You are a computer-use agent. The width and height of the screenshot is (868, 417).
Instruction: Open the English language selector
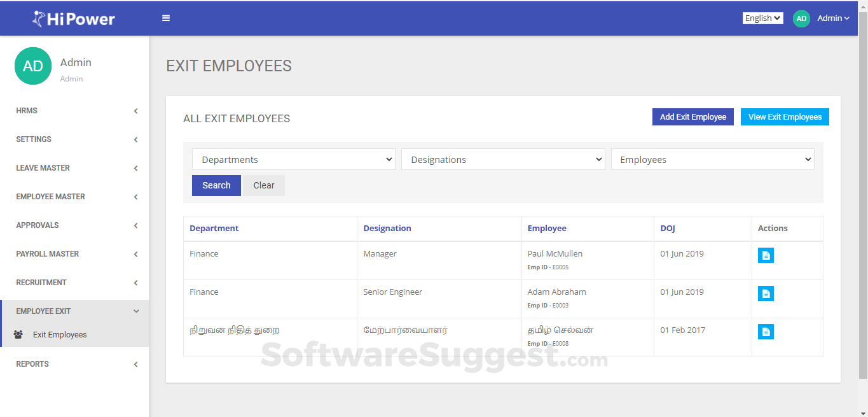click(762, 18)
